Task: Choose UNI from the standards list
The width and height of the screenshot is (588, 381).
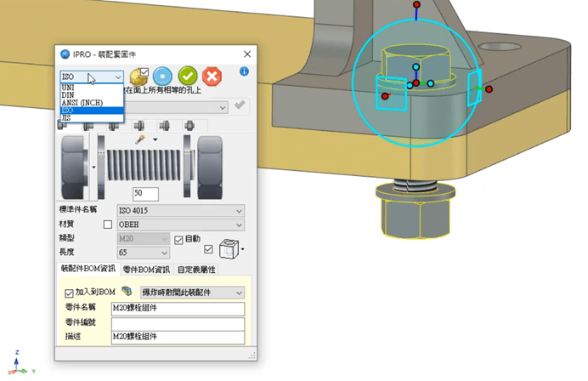Action: point(92,87)
